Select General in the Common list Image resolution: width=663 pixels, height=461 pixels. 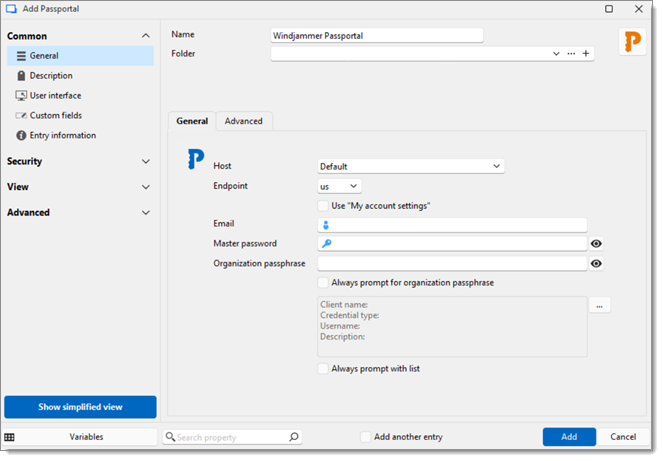80,56
